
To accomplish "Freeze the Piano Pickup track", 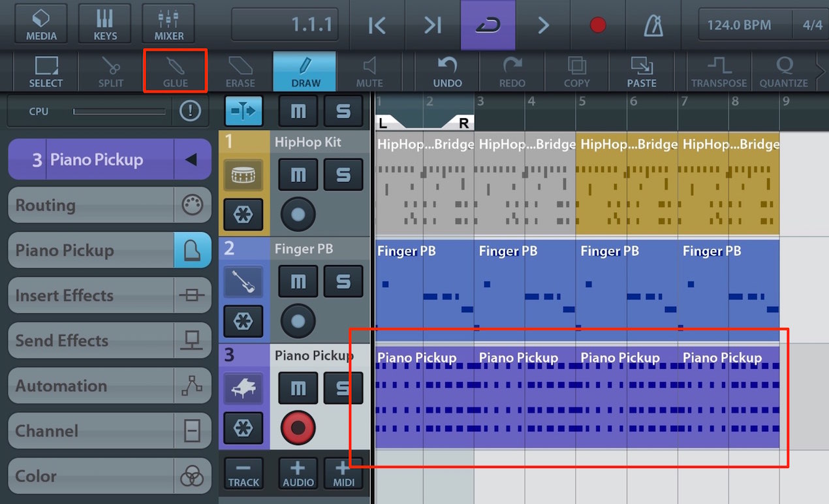I will pos(243,428).
